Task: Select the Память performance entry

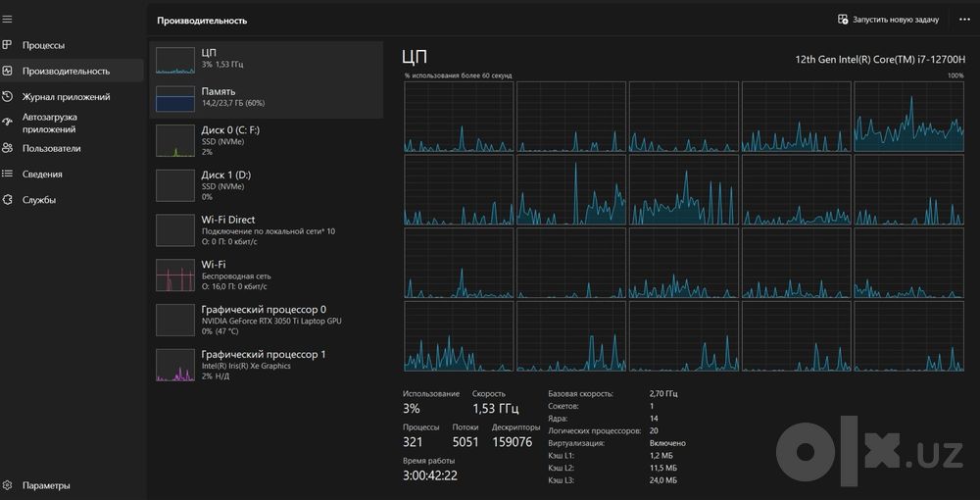Action: click(267, 98)
